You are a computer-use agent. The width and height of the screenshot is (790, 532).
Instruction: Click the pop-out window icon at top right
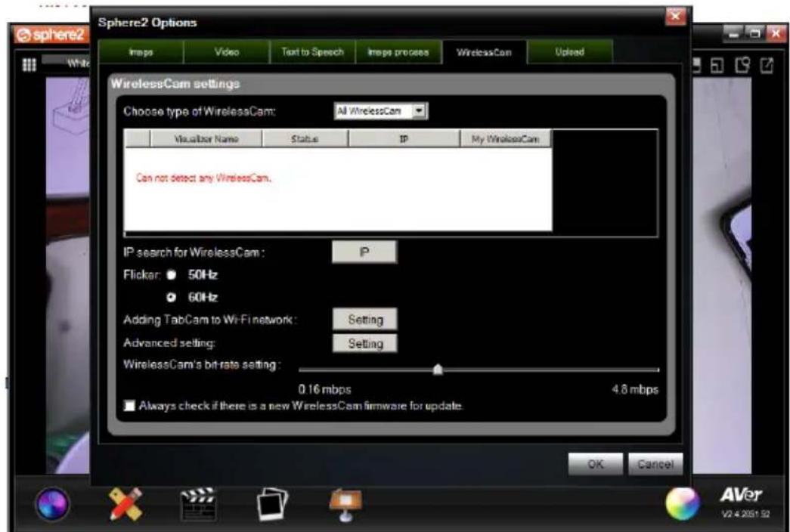click(x=767, y=65)
